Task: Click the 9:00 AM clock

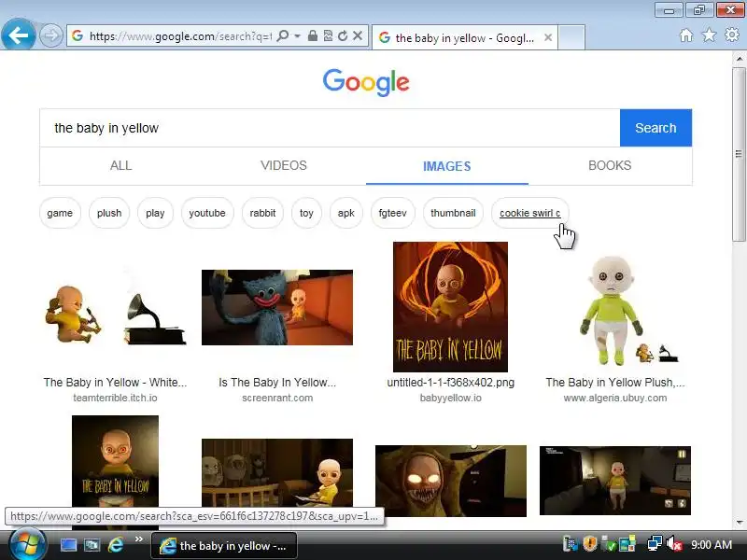Action: [712, 545]
